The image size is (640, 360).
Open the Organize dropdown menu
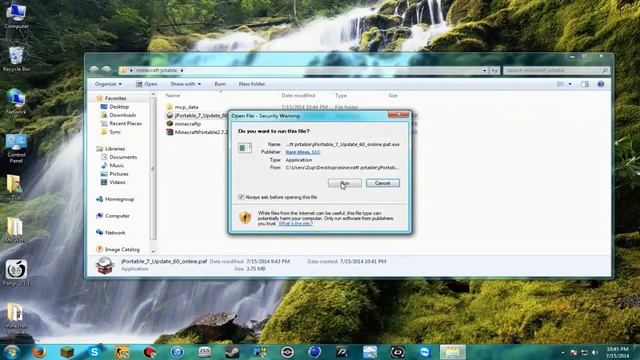(108, 84)
